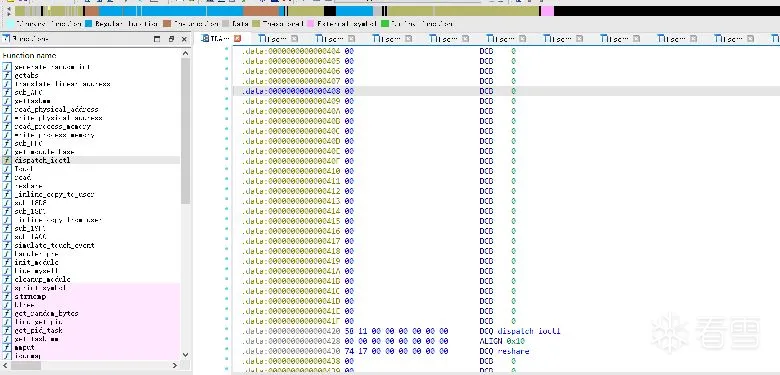Click the address .data:0000000000000410
This screenshot has width=780, height=375.
point(292,171)
